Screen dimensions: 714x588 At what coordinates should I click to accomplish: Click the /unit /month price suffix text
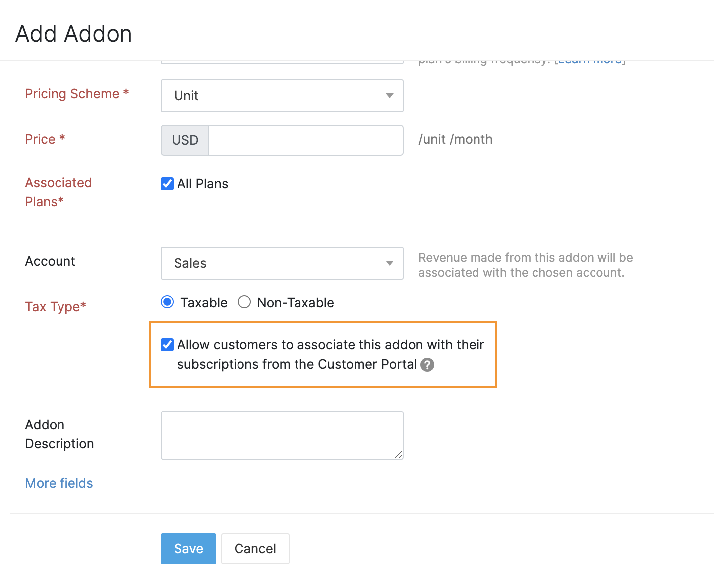455,139
